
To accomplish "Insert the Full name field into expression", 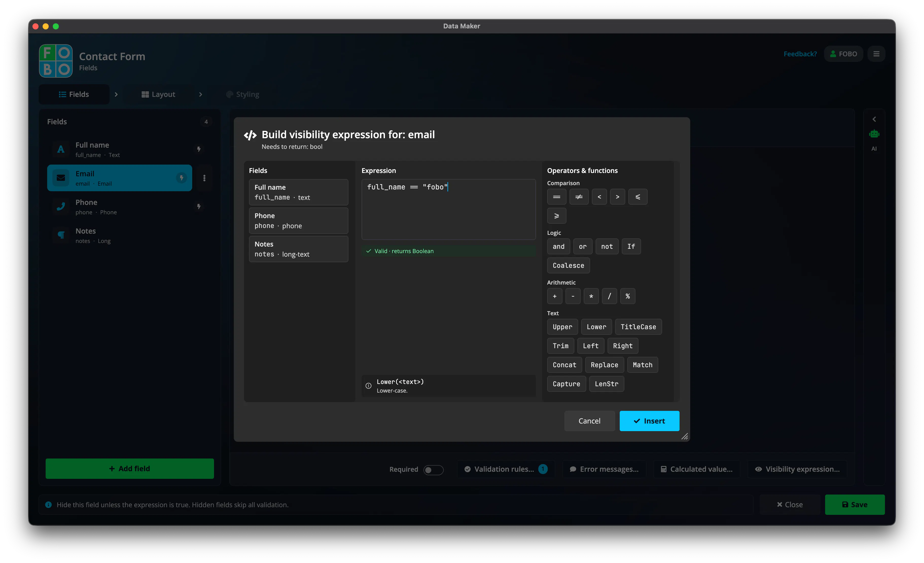I will pos(298,192).
